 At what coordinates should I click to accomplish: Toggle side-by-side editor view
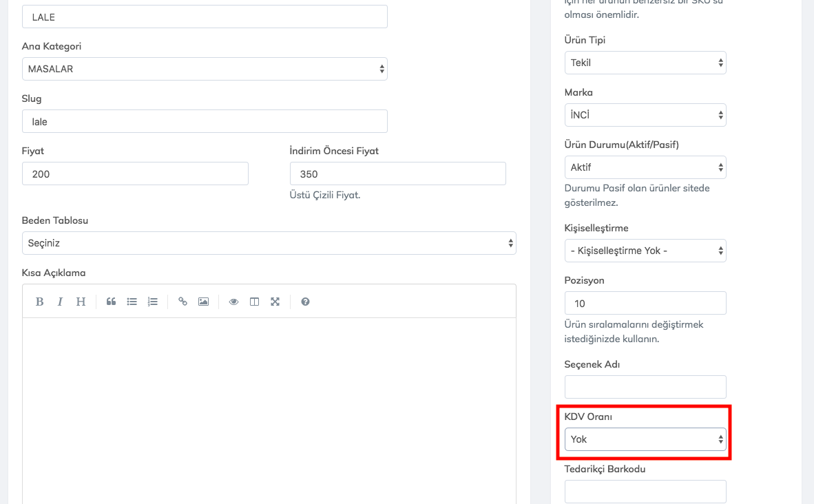(x=254, y=302)
